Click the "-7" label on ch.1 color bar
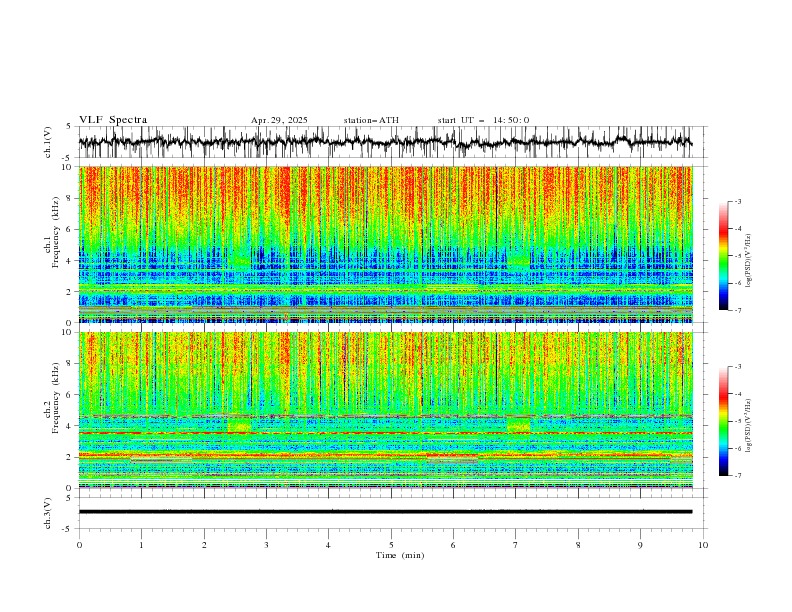Image resolution: width=792 pixels, height=612 pixels. point(738,310)
